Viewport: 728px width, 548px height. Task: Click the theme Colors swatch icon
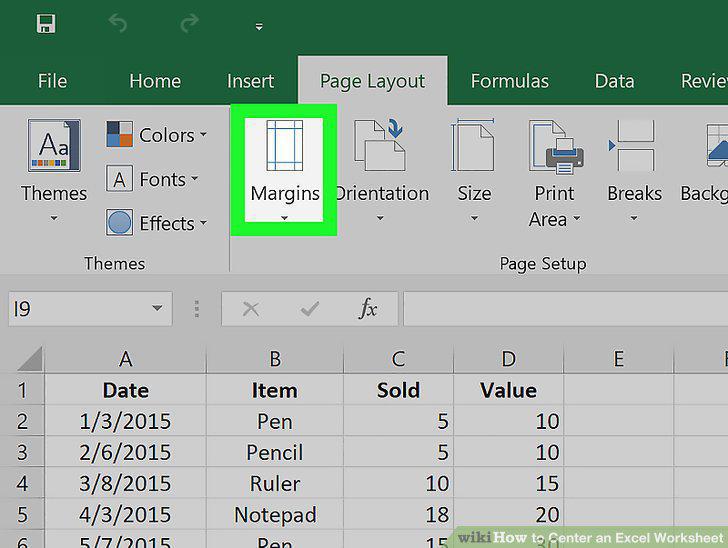tap(119, 134)
